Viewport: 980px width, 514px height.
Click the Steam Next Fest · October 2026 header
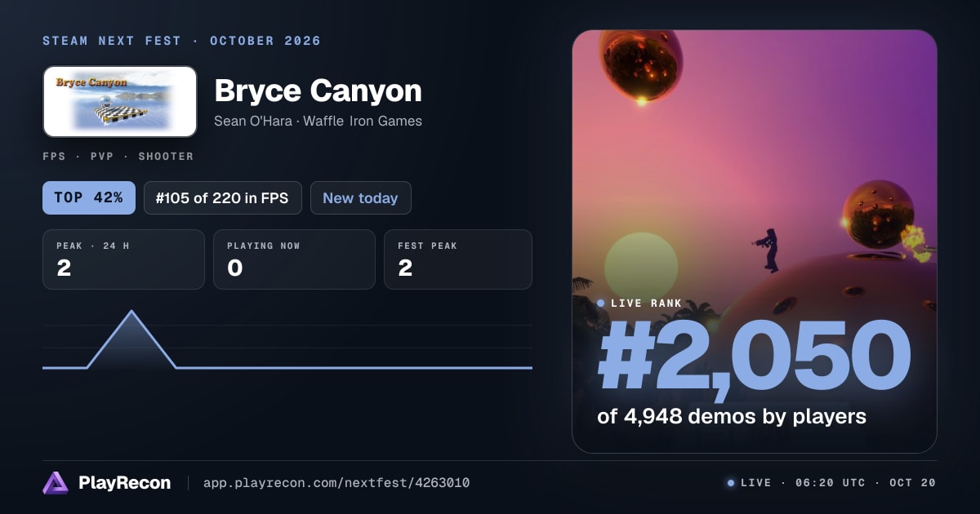(x=181, y=41)
